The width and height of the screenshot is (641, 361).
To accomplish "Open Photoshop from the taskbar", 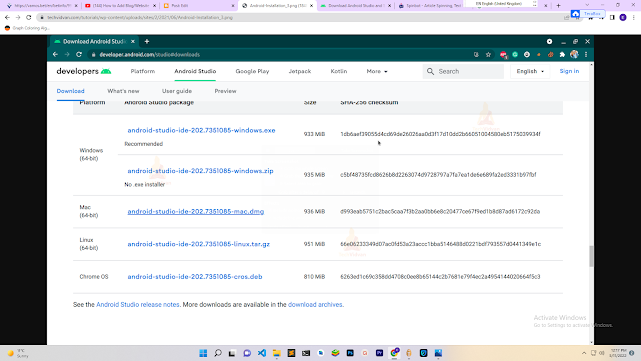I will click(350, 353).
